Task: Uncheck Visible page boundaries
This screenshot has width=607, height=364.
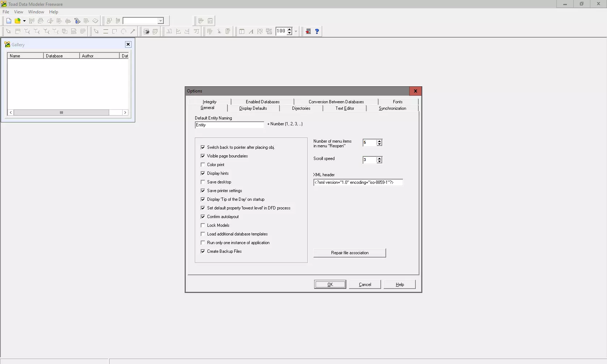Action: tap(203, 156)
